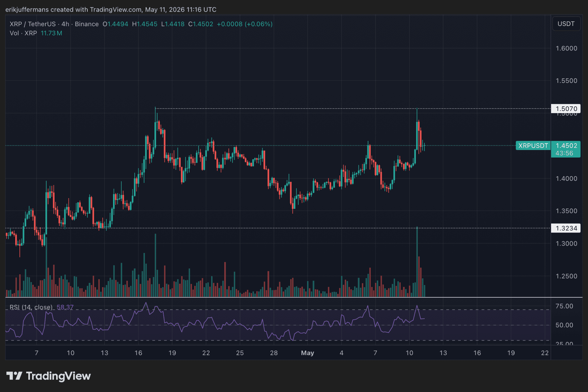
Task: Click the 25 date label on time axis
Action: click(240, 353)
